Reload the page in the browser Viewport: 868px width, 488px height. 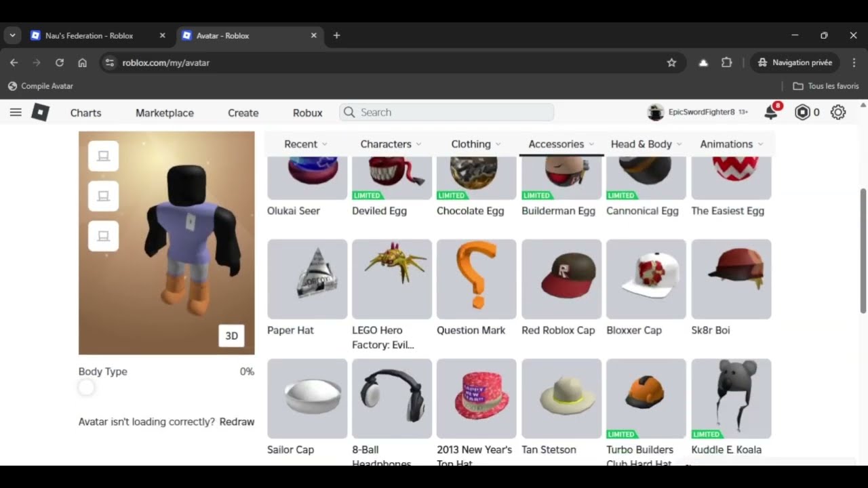click(60, 62)
